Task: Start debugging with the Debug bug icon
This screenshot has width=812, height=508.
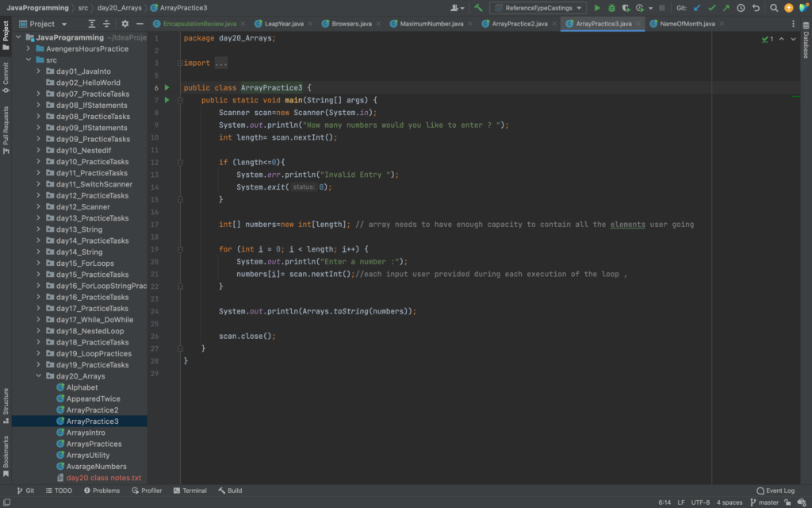Action: point(611,8)
